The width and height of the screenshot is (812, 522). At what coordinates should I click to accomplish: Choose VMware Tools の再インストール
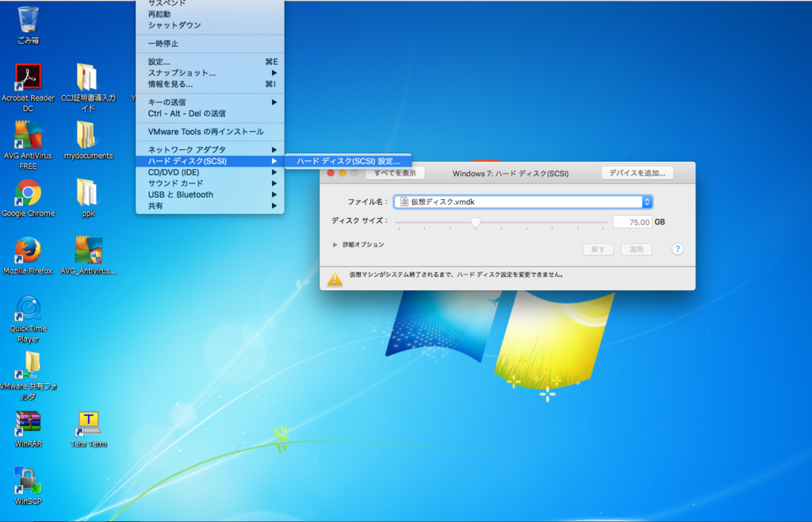[x=209, y=132]
